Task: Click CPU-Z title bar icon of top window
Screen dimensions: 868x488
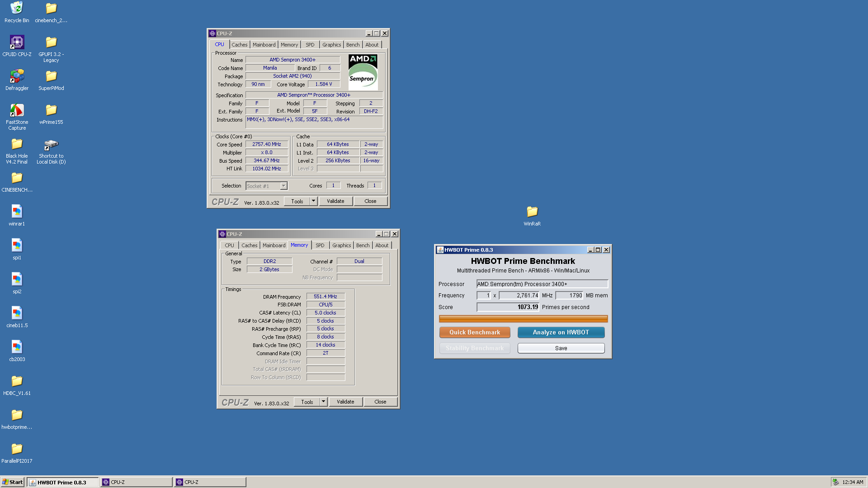Action: (x=212, y=33)
